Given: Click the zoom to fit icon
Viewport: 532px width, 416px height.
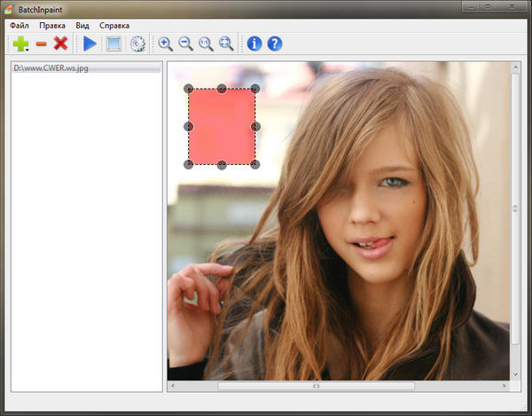Looking at the screenshot, I should pos(226,43).
